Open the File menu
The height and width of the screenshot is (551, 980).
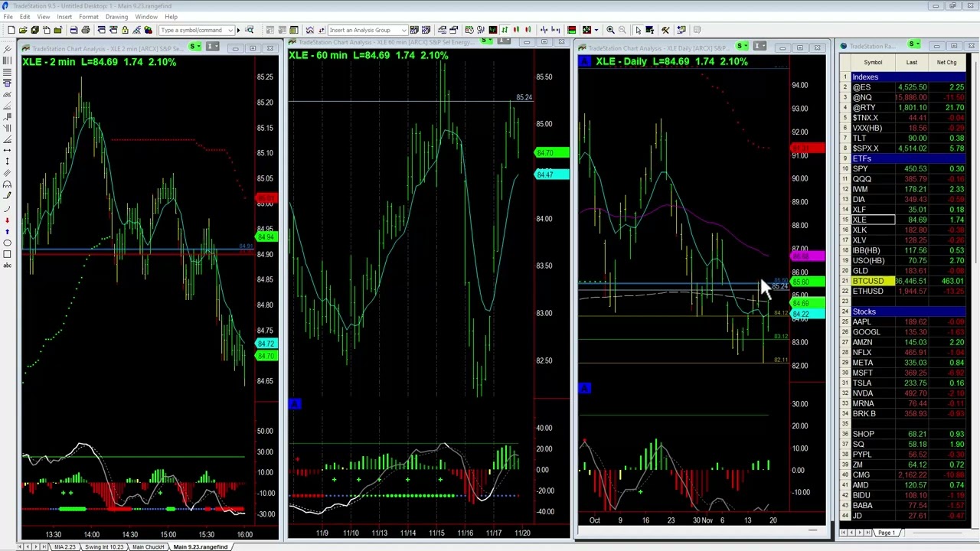[8, 17]
